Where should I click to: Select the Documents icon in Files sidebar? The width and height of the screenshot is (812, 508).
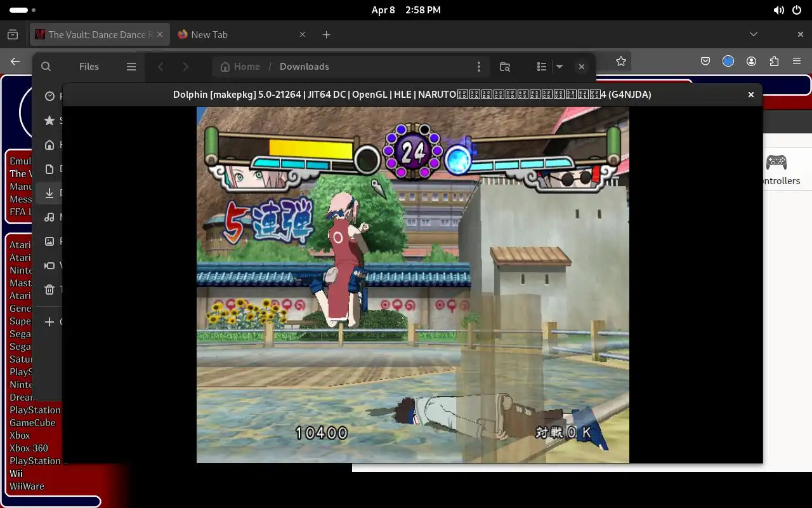pos(49,168)
